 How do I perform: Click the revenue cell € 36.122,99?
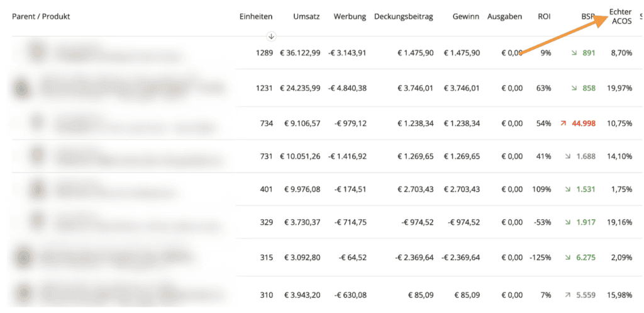(x=300, y=53)
